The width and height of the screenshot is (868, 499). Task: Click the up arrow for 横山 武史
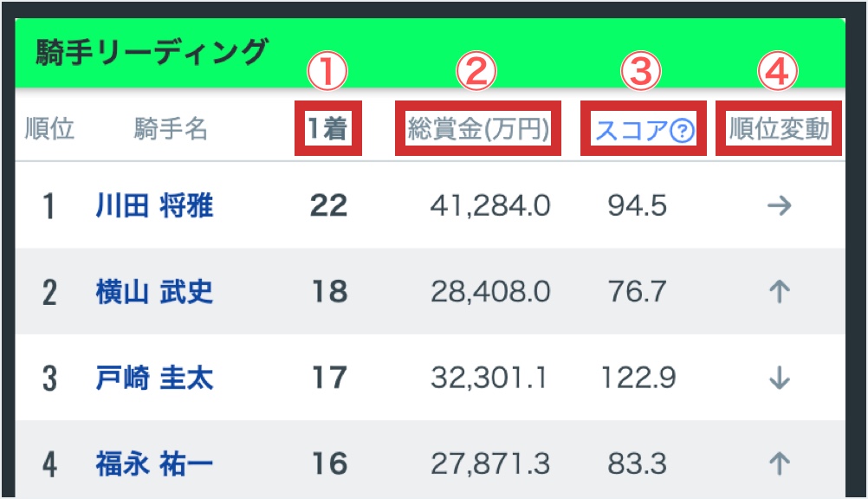[780, 292]
